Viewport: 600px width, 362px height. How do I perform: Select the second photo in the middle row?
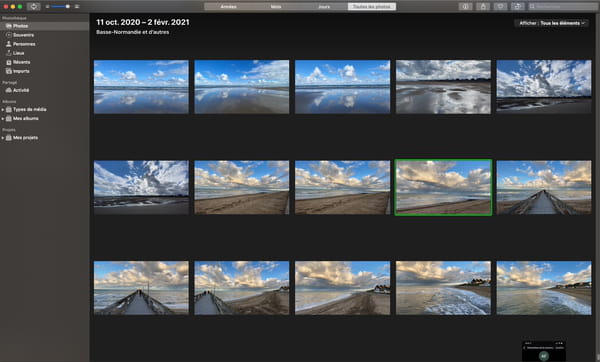[x=242, y=188]
